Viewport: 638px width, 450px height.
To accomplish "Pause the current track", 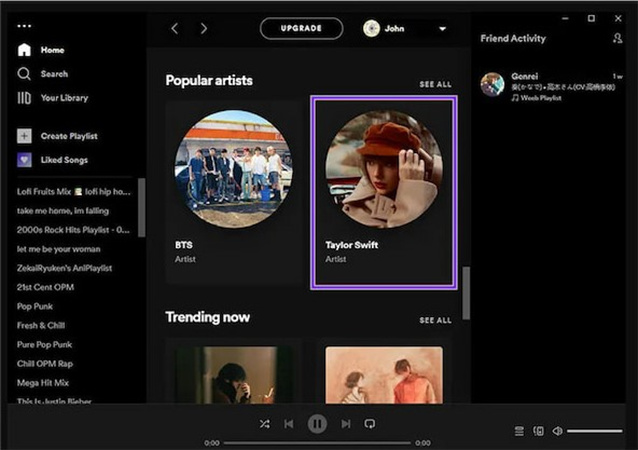I will (317, 424).
